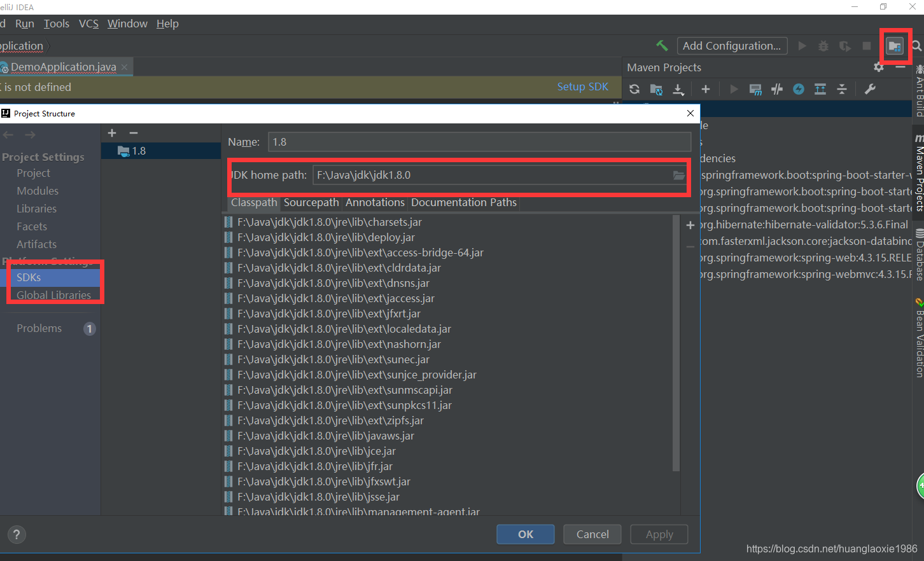Image resolution: width=924 pixels, height=561 pixels.
Task: Click Execute Maven goal icon
Action: coord(755,89)
